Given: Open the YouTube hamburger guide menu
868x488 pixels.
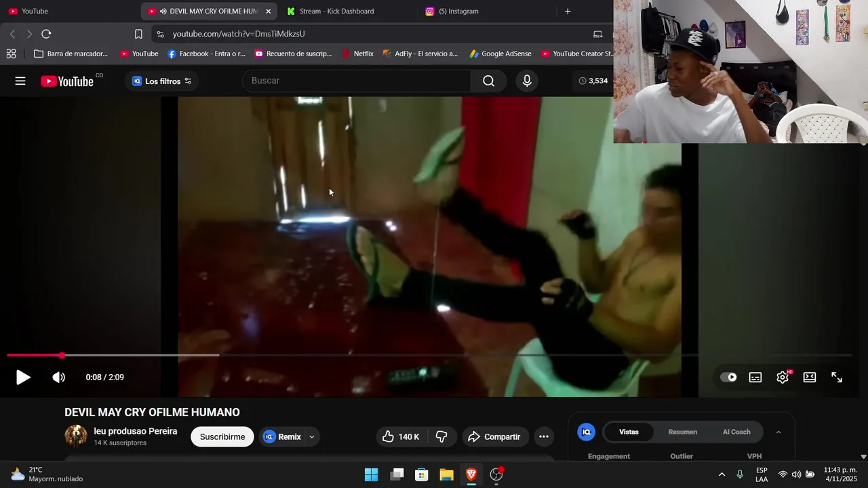Looking at the screenshot, I should tap(20, 81).
